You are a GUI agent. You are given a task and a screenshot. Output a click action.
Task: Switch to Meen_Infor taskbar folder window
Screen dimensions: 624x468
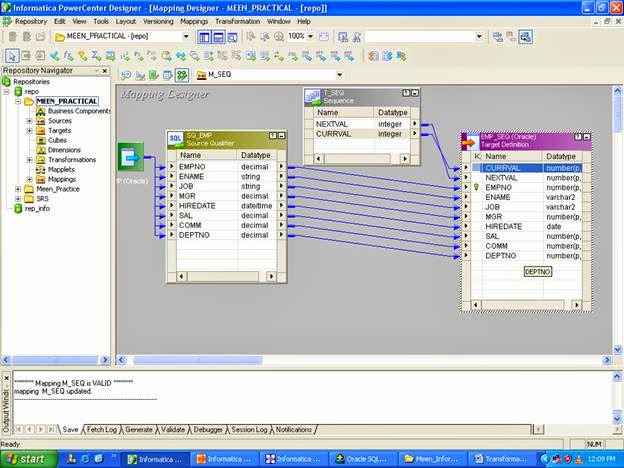432,459
